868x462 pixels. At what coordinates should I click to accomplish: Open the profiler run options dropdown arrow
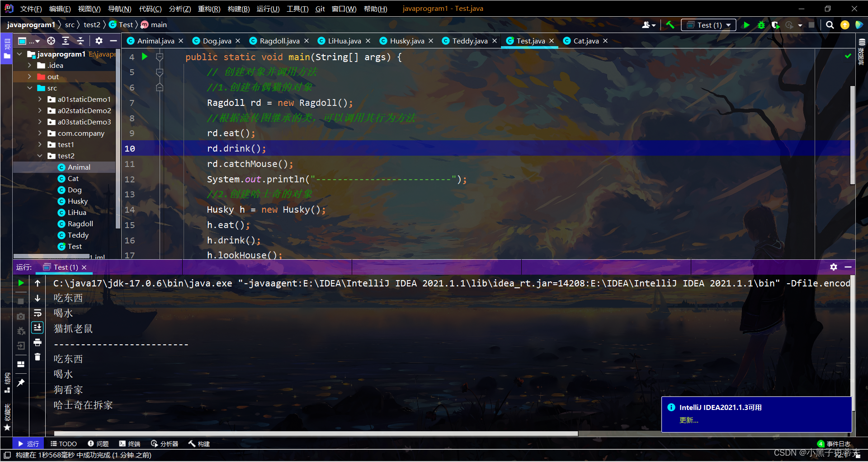(x=800, y=25)
